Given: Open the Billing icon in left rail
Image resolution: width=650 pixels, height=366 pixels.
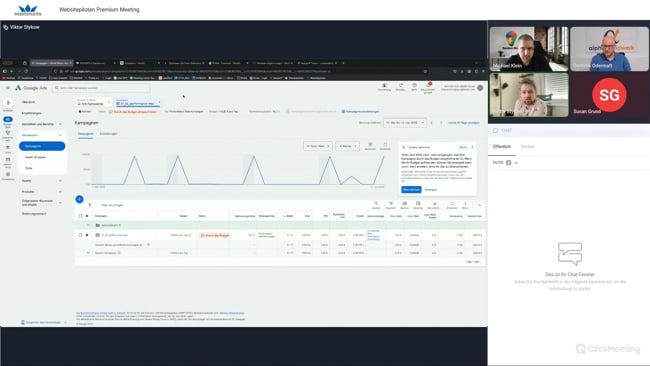Looking at the screenshot, I should pos(8,160).
